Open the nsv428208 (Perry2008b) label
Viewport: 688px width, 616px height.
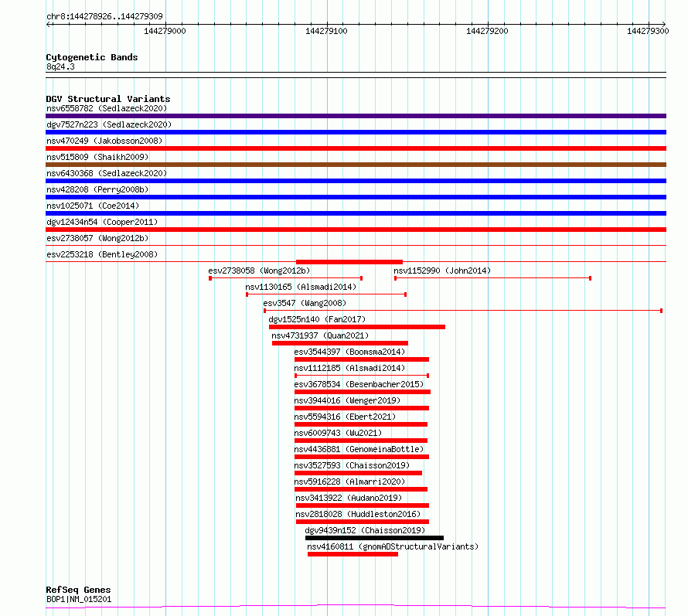(97, 189)
